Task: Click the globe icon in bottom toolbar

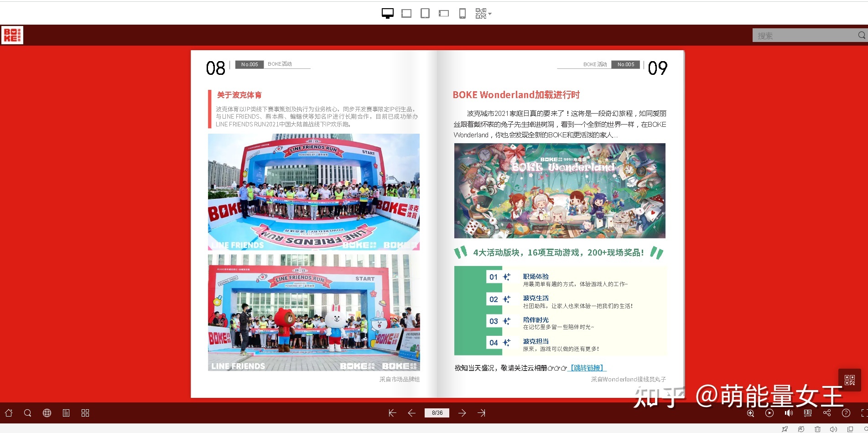Action: point(47,413)
